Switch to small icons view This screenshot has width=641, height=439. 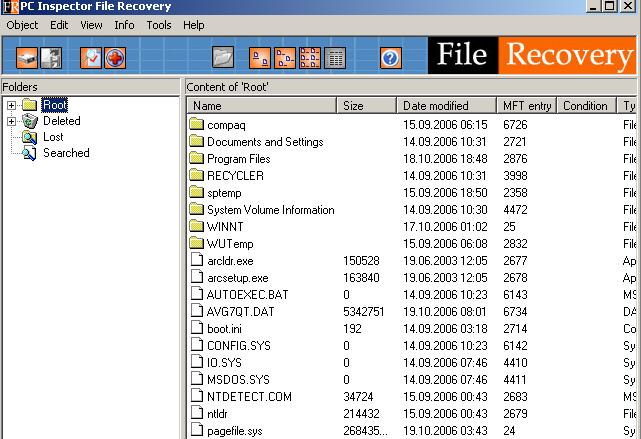(x=285, y=58)
